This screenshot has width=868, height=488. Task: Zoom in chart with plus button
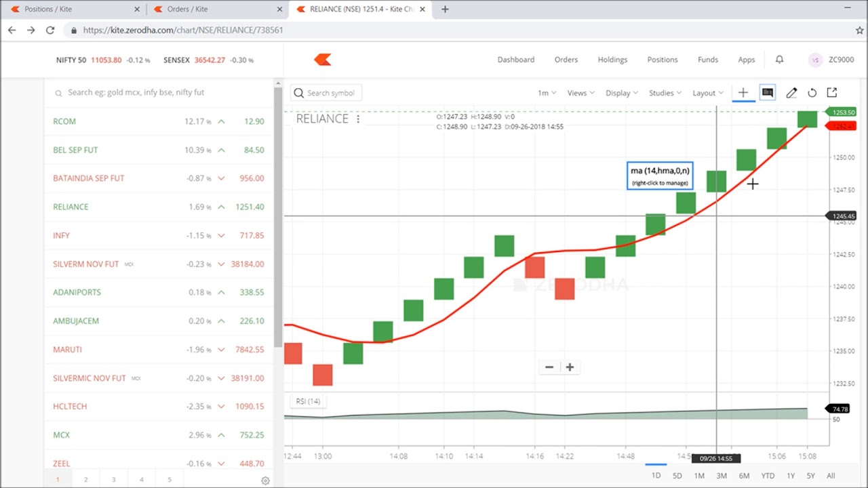click(570, 367)
